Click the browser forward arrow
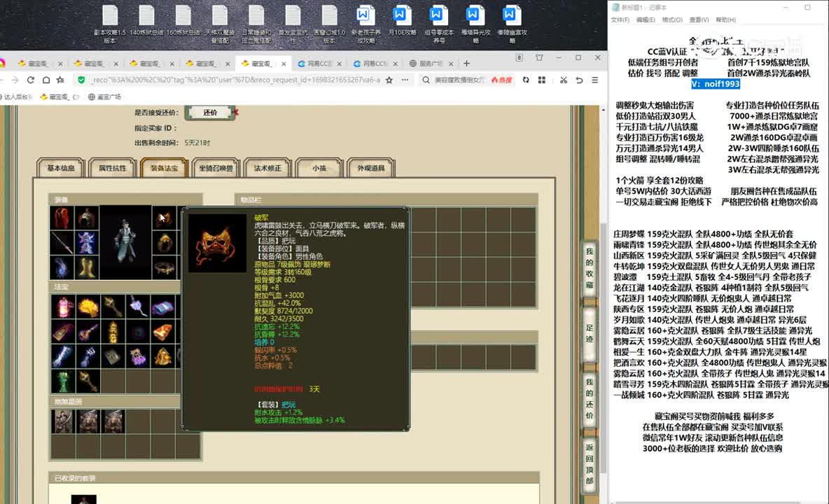The height and width of the screenshot is (504, 829). pos(15,80)
